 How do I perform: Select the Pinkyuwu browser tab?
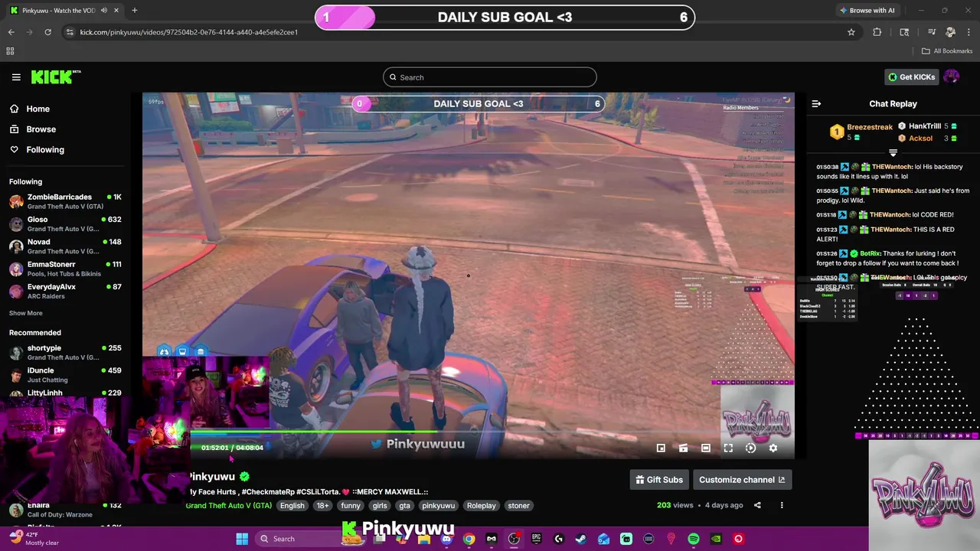[64, 11]
